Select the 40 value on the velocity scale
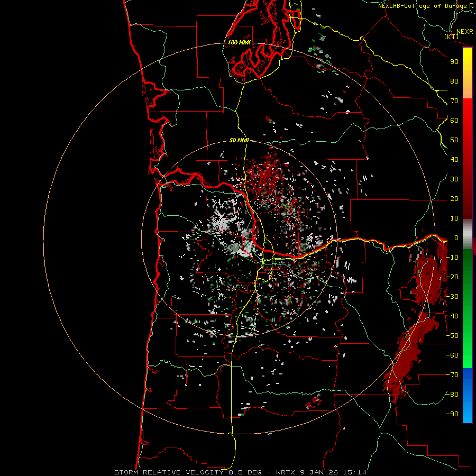476x476 pixels. [x=454, y=159]
